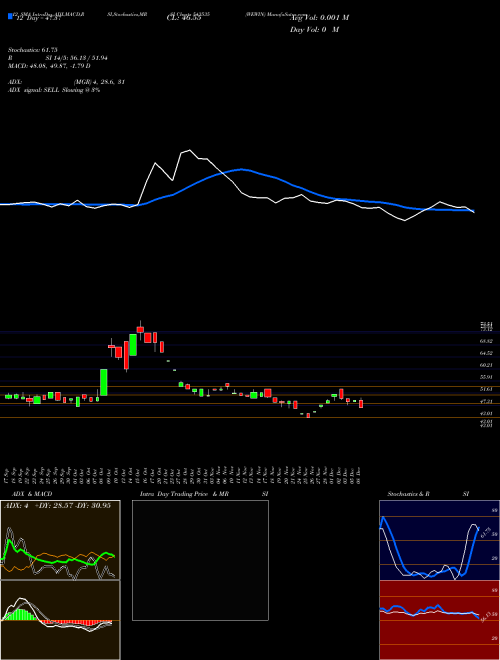500x660 pixels.
Task: Click the peak of the white price line
Action: tap(189, 150)
